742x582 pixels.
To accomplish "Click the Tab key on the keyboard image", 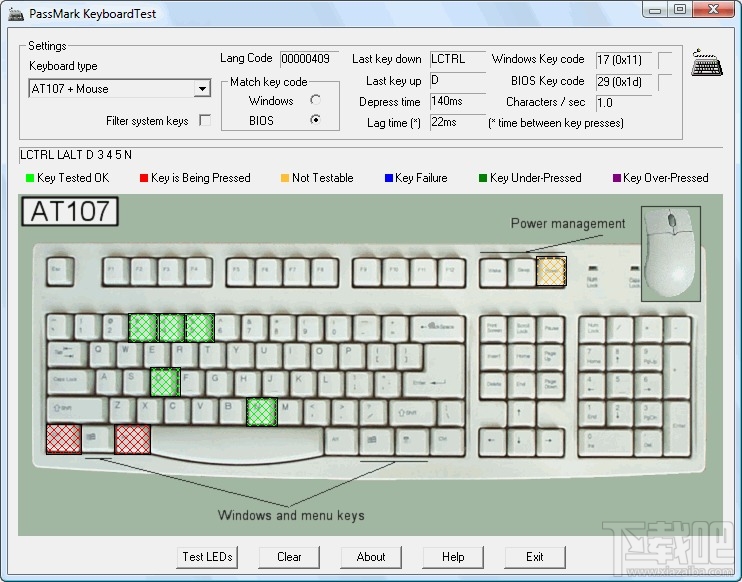I will click(x=67, y=354).
